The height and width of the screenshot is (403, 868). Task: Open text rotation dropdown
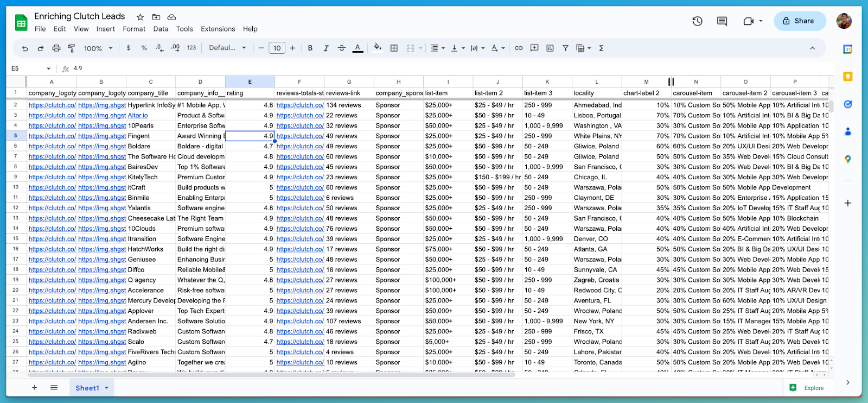coord(497,48)
